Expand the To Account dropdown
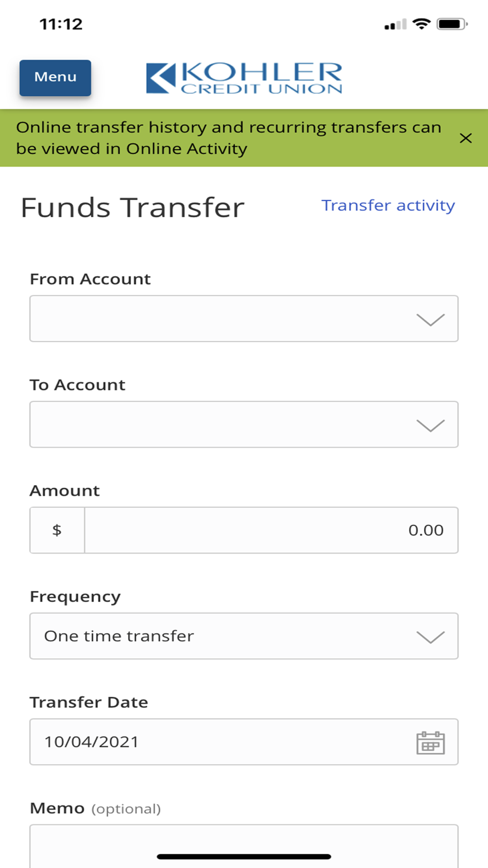 pyautogui.click(x=244, y=424)
